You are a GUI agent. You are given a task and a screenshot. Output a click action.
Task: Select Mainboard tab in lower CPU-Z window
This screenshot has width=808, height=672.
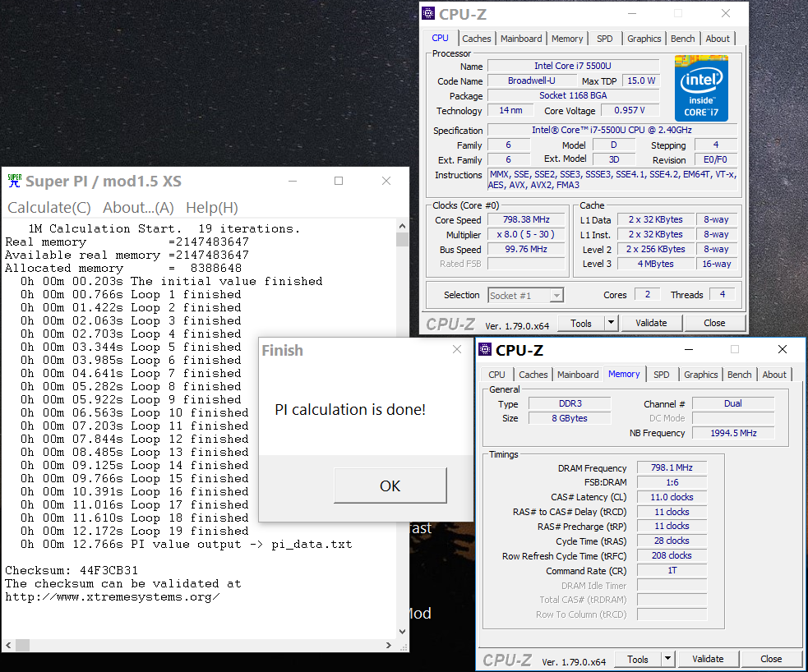(578, 375)
